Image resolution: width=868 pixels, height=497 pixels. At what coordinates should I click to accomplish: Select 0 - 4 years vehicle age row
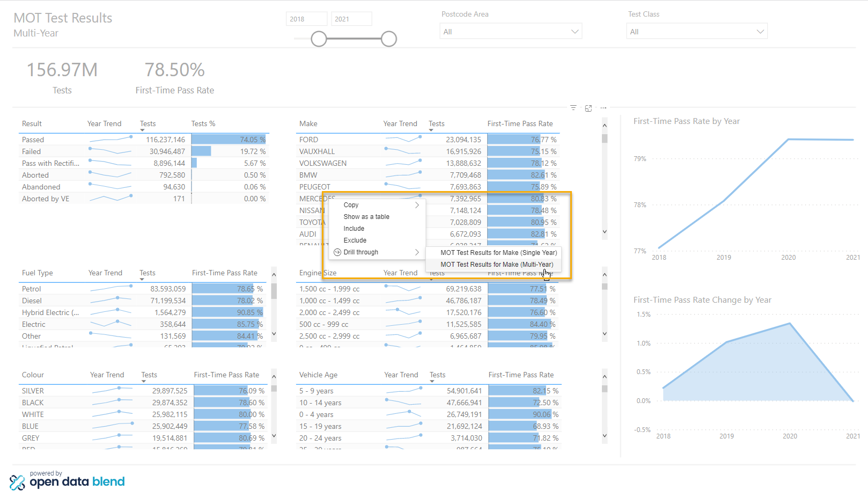pyautogui.click(x=428, y=414)
